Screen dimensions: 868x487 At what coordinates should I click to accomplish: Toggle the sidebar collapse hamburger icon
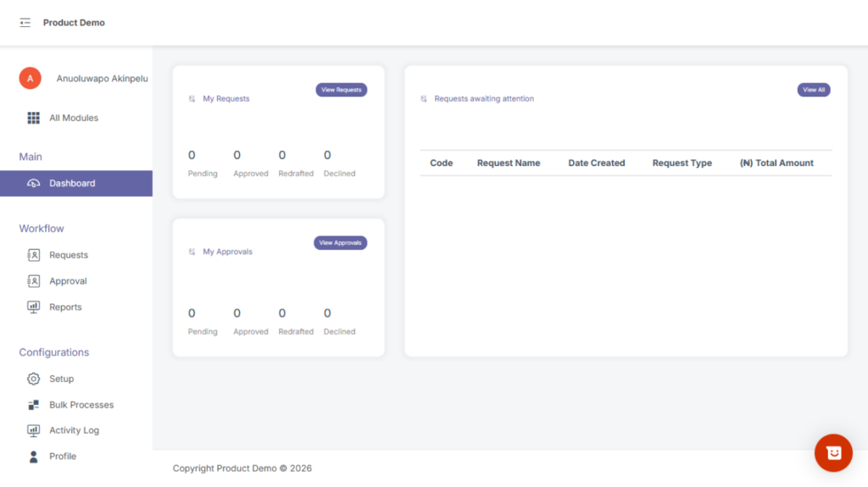pos(25,23)
